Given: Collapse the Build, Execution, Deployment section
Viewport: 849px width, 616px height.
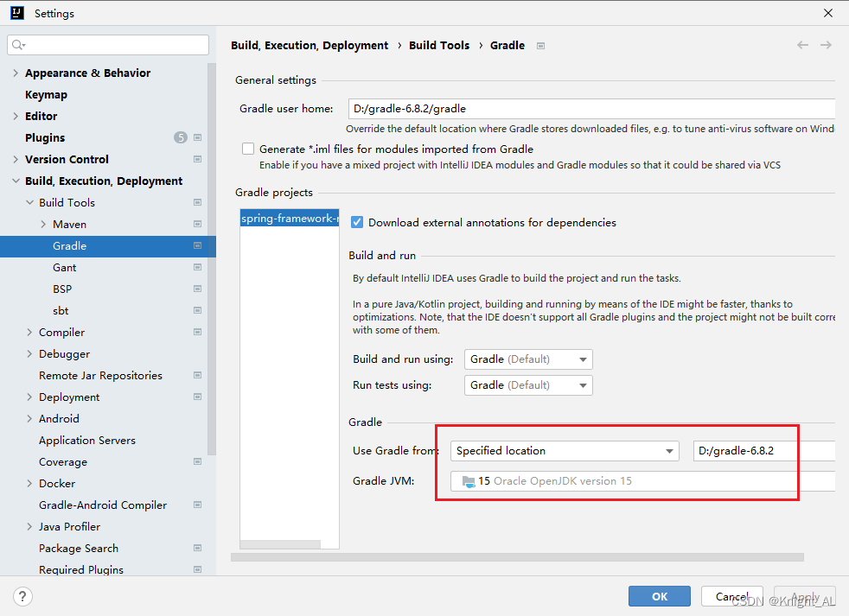Looking at the screenshot, I should click(x=16, y=181).
